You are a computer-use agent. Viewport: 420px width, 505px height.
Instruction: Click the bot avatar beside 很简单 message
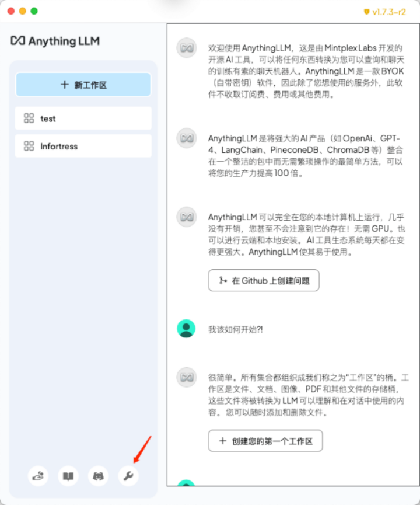(186, 377)
